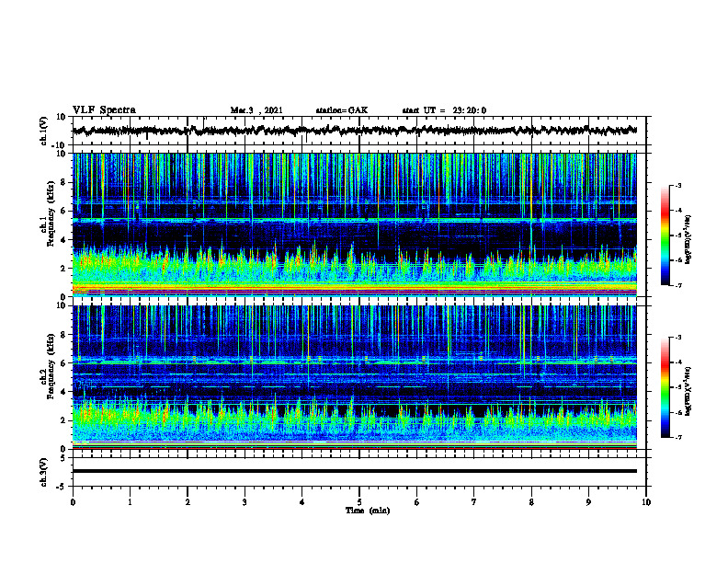Click the "-4" label on ch.2 colorbar
The height and width of the screenshot is (563, 728).
[677, 362]
